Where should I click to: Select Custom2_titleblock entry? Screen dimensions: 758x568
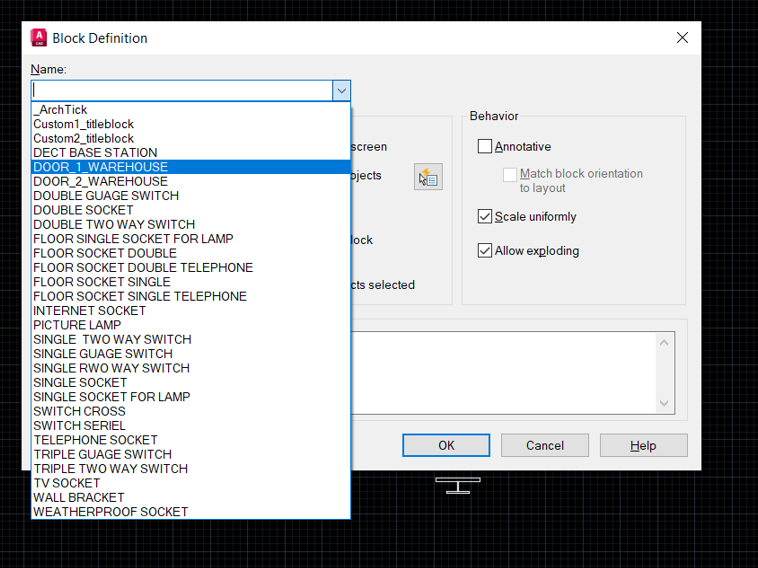[191, 138]
